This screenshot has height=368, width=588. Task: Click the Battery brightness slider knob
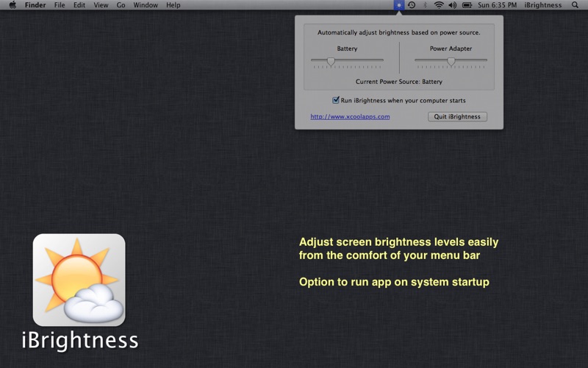[331, 61]
